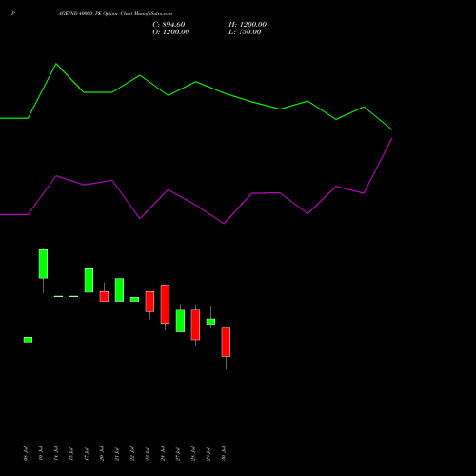Click the chart title mentioning PE Option Chart
This screenshot has width=476, height=476.
[x=115, y=14]
